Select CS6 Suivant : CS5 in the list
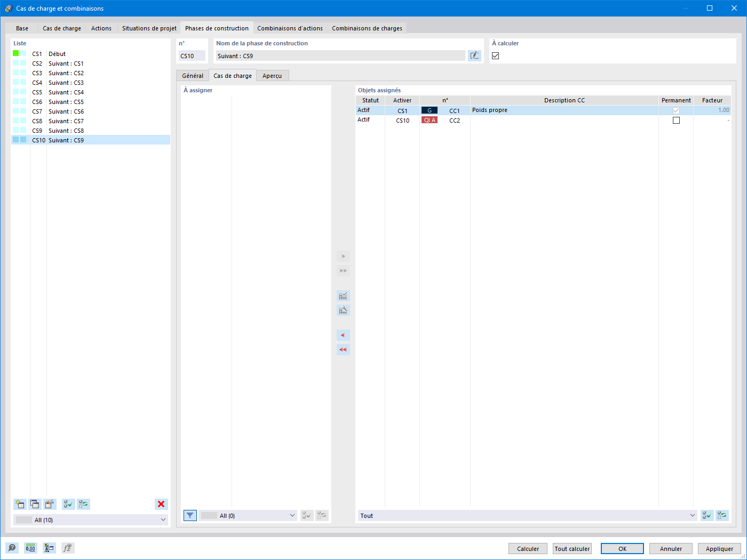This screenshot has height=560, width=747. pyautogui.click(x=91, y=102)
